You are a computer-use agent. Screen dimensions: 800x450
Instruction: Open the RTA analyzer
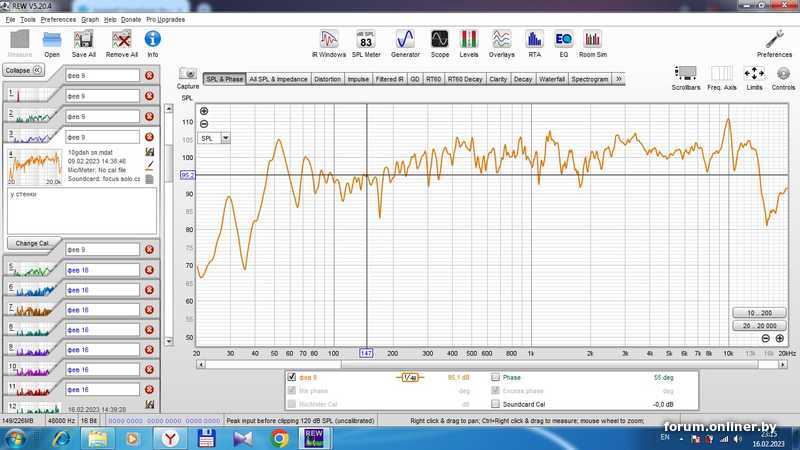point(534,41)
